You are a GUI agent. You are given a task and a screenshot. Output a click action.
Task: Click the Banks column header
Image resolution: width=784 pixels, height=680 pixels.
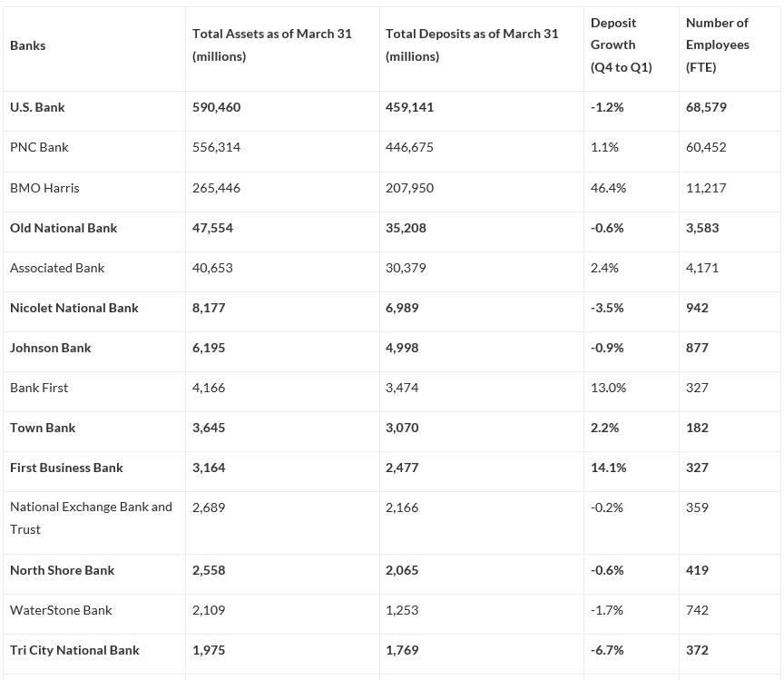point(28,45)
